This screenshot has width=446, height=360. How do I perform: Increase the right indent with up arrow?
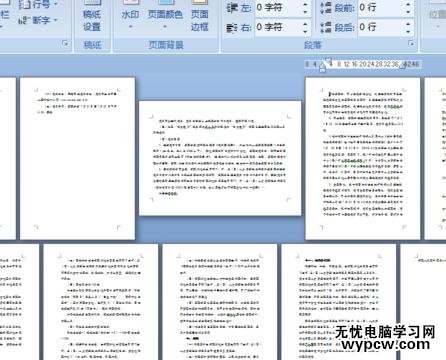click(x=305, y=24)
